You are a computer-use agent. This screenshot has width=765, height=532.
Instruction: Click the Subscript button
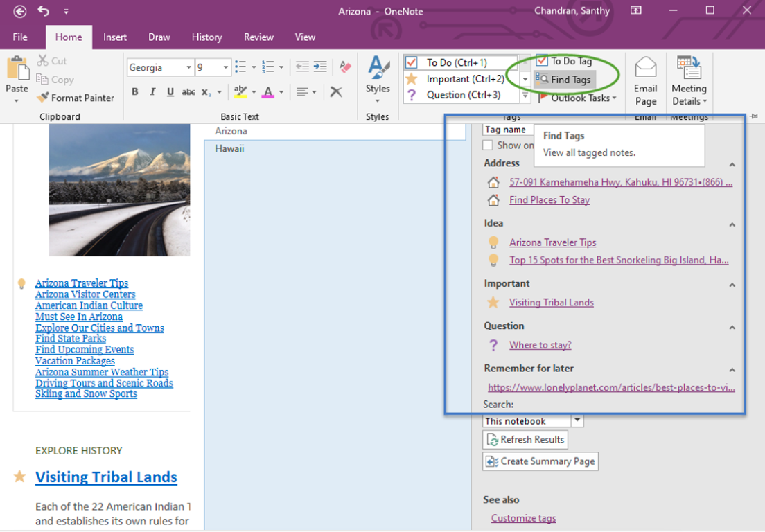(206, 92)
